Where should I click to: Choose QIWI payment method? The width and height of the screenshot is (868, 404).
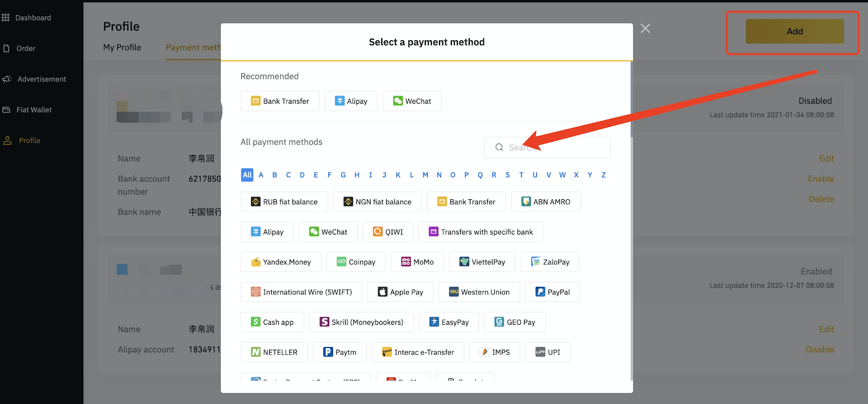click(388, 232)
